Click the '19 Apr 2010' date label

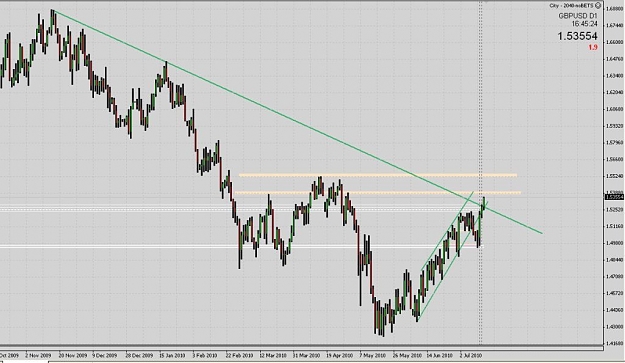[x=340, y=355]
